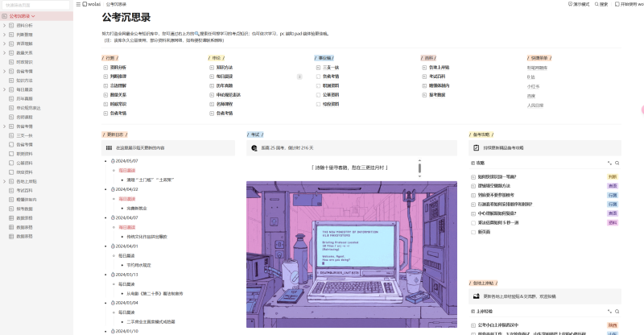Click the sidebar collapse hamburger icon
644x335 pixels.
pyautogui.click(x=77, y=4)
